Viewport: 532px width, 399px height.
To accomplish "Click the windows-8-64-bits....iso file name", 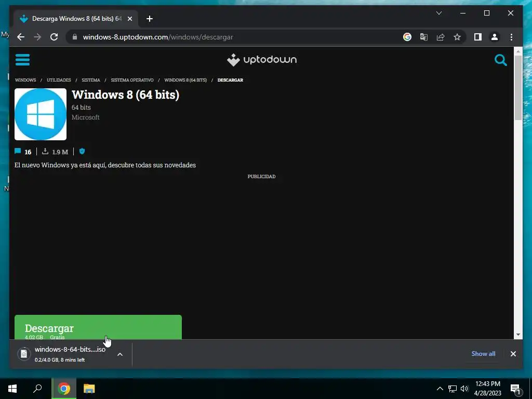I will (70, 349).
